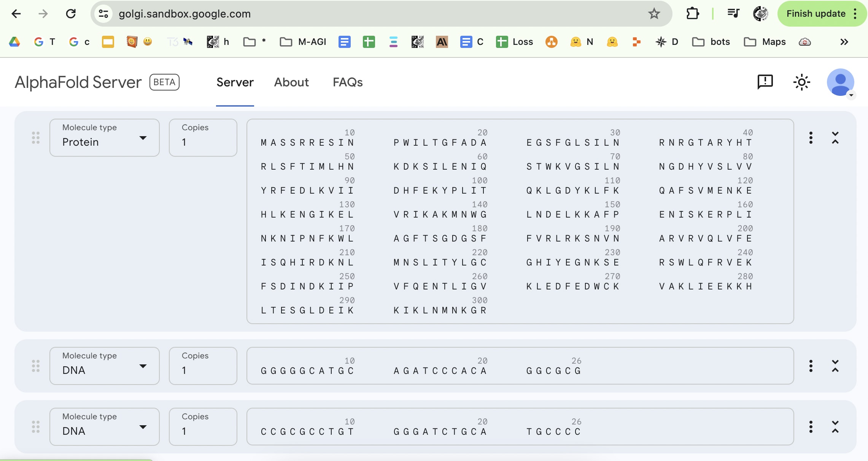This screenshot has width=868, height=461.
Task: Click the Copies field for Protein
Action: 203,138
